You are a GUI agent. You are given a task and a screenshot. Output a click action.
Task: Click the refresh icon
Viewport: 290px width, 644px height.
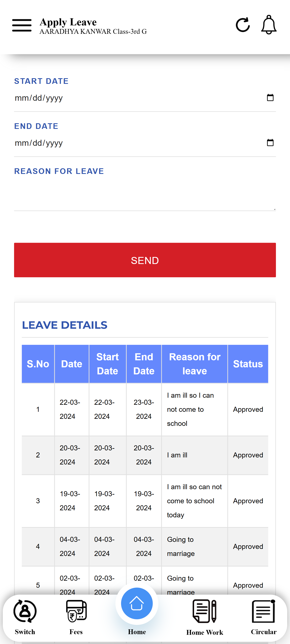[x=243, y=25]
